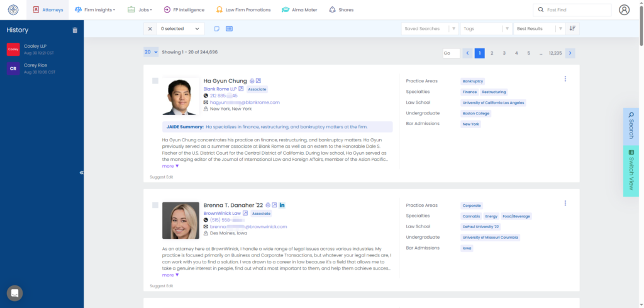Open Brenna T. Danaher's LinkedIn profile

(282, 206)
